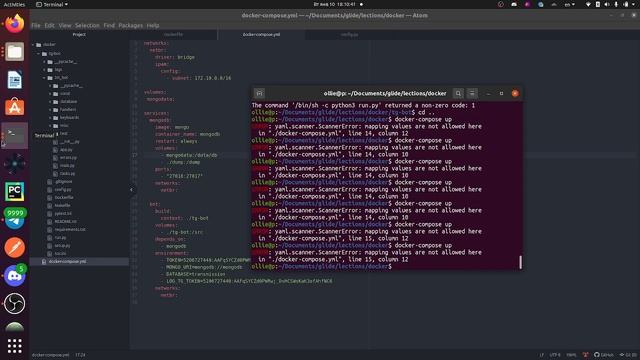Open the Selection menu in Atom
Screen dimensions: 640x360
pos(87,25)
